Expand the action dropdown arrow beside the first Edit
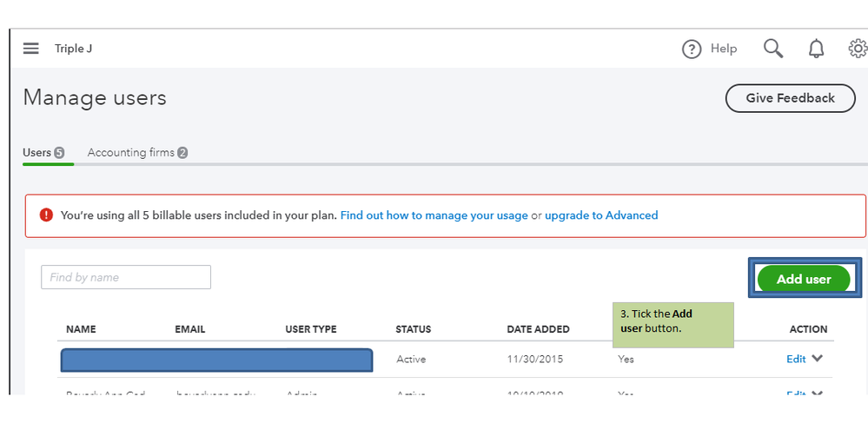 pos(817,359)
